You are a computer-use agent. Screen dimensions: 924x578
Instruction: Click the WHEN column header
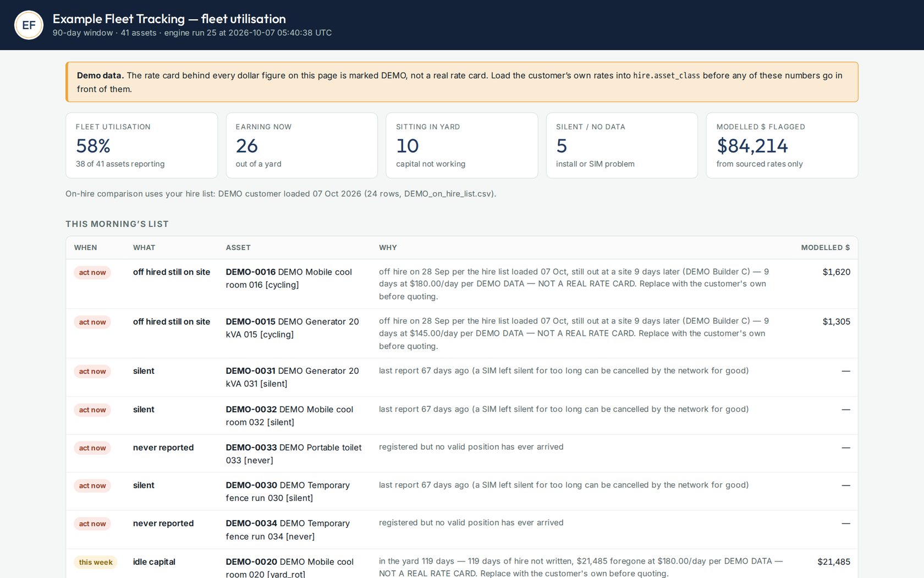coord(86,248)
